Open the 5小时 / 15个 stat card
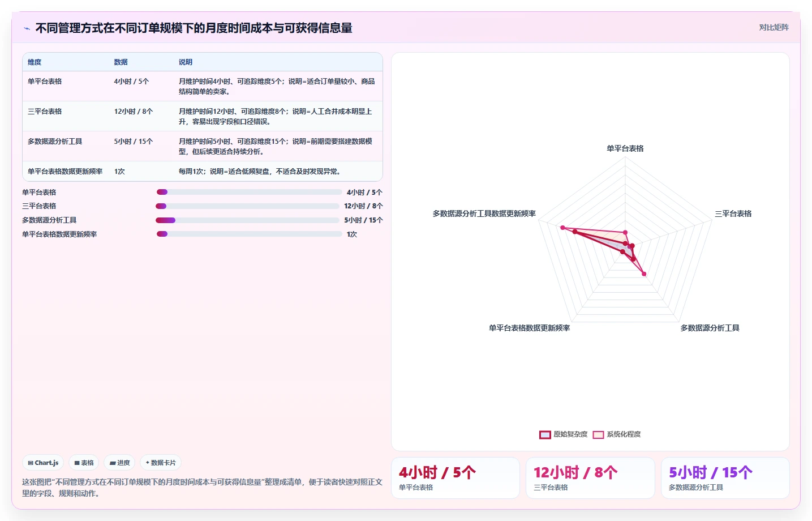 pyautogui.click(x=725, y=478)
